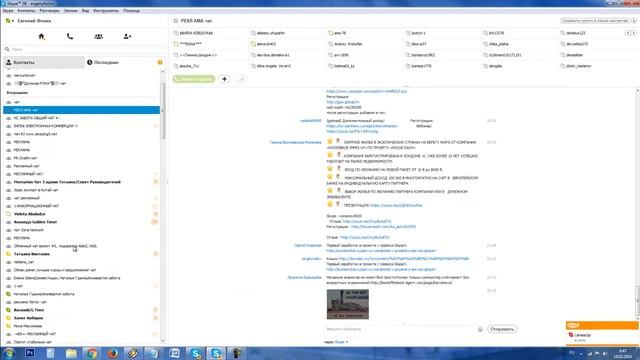Open PR.Скайп-чат conversation
640x360 pixels.
pos(82,158)
